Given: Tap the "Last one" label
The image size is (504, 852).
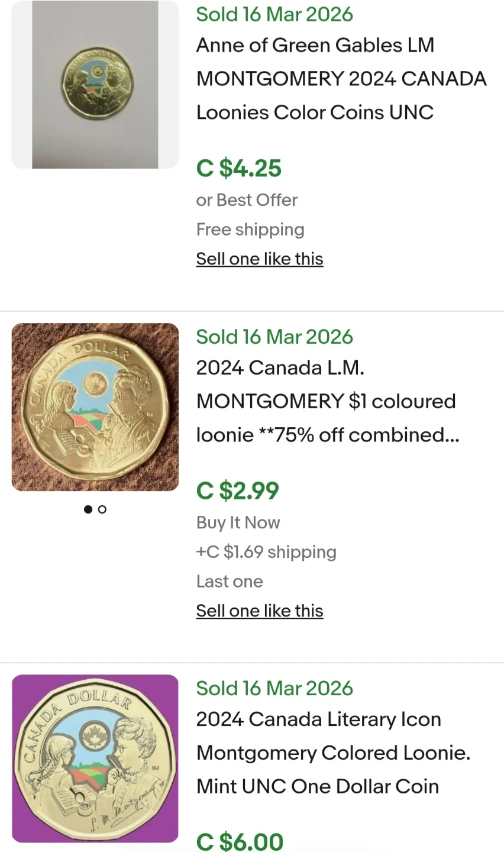Looking at the screenshot, I should [x=230, y=582].
